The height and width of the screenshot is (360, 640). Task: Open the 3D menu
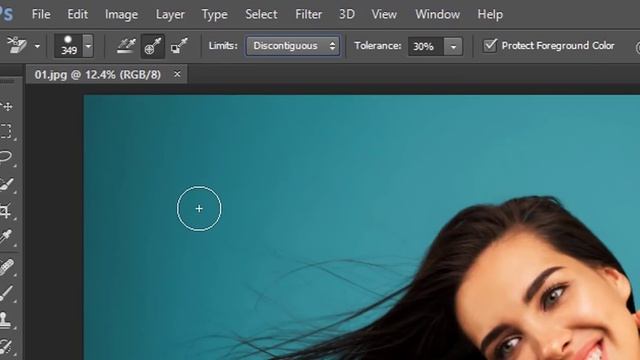click(x=347, y=14)
